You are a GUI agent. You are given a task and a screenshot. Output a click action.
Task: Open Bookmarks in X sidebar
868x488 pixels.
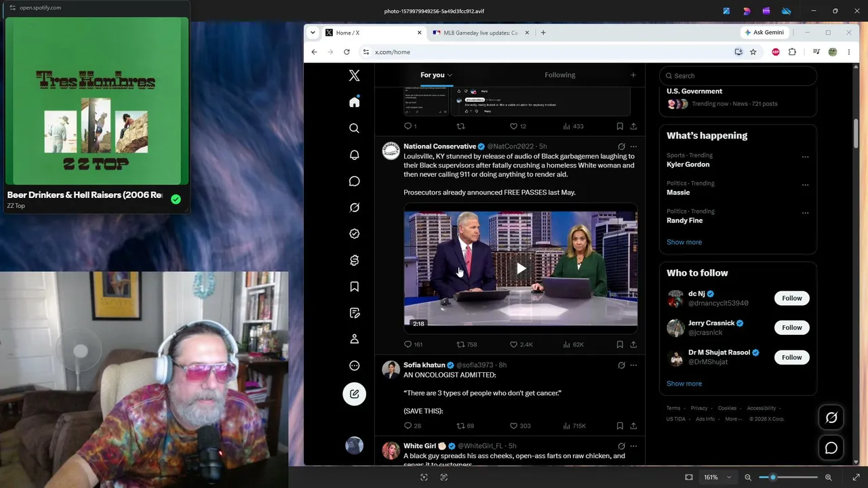(354, 287)
